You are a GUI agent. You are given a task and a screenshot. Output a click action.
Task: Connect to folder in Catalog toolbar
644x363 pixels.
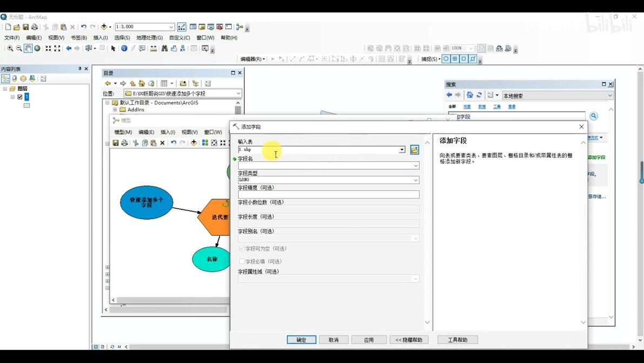coord(183,83)
